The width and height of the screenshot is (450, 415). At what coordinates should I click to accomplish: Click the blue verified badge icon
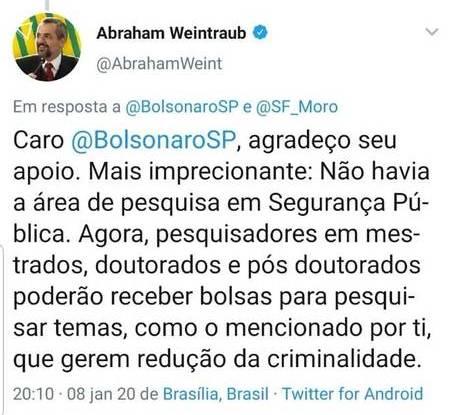click(260, 33)
